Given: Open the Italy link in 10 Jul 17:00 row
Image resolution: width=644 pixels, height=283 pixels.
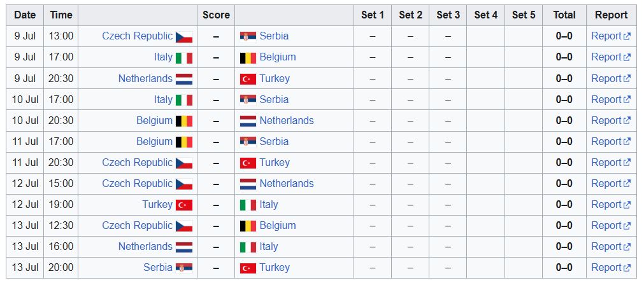Looking at the screenshot, I should pos(164,100).
